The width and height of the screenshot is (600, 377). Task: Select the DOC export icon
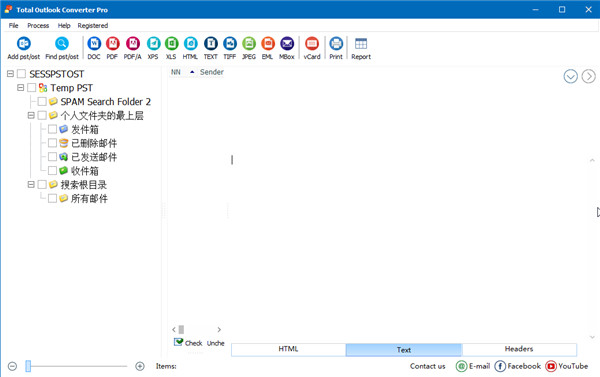(94, 44)
